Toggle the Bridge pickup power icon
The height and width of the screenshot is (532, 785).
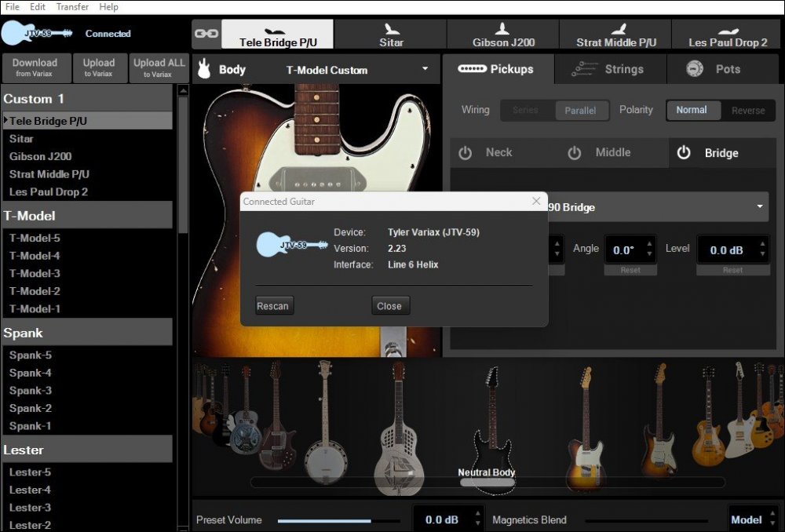coord(684,153)
